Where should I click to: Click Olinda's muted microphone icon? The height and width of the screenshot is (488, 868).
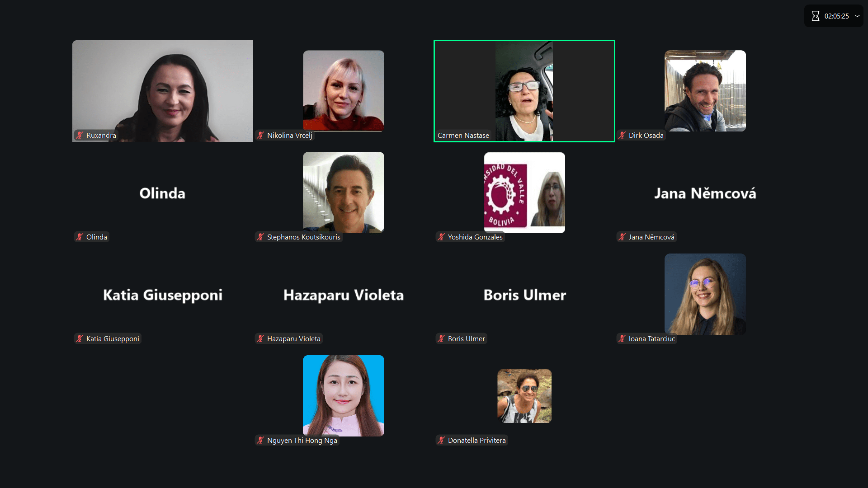80,237
